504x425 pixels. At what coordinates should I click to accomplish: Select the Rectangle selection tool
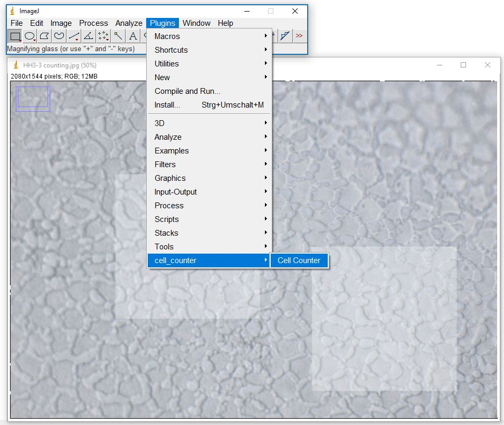coord(15,36)
